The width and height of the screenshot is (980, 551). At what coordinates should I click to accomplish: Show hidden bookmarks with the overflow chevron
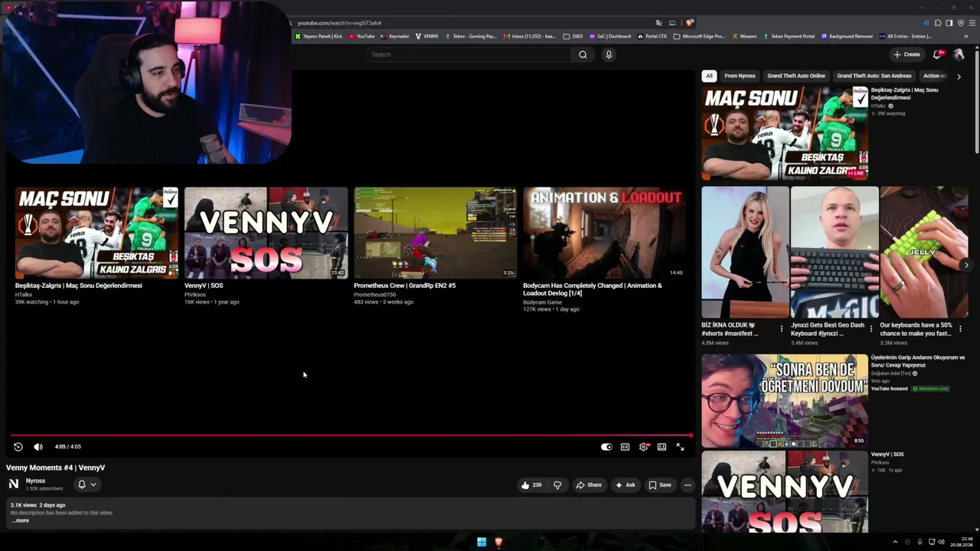pos(966,36)
